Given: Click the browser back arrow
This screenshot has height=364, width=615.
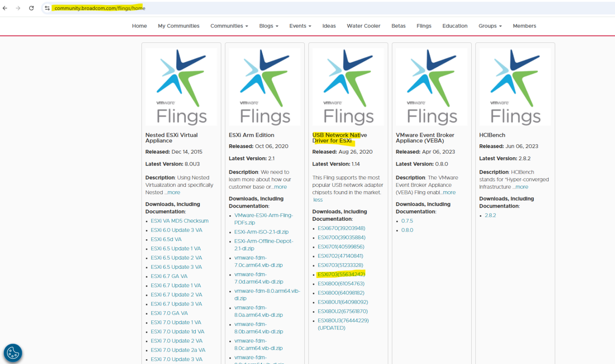Looking at the screenshot, I should click(x=4, y=8).
